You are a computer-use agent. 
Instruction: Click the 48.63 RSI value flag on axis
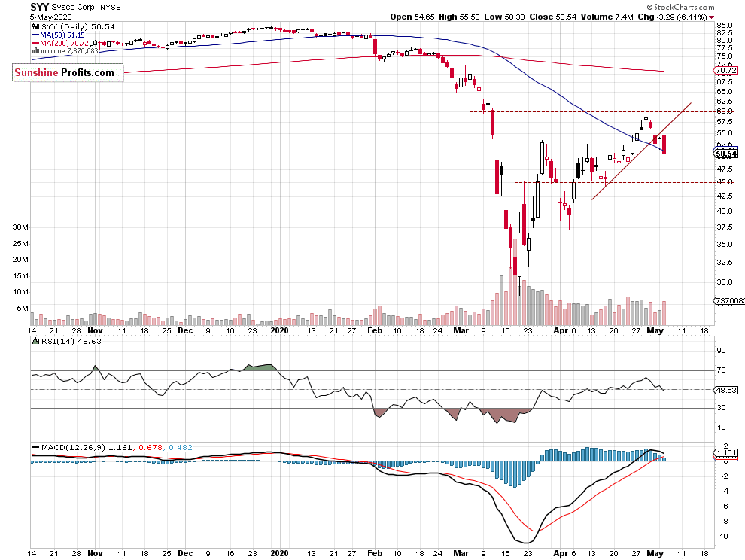tap(726, 391)
